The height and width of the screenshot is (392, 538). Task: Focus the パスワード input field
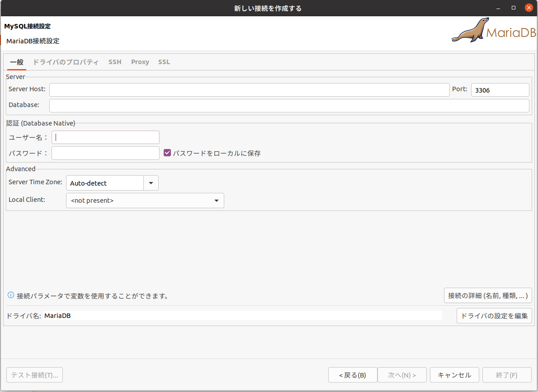click(105, 153)
